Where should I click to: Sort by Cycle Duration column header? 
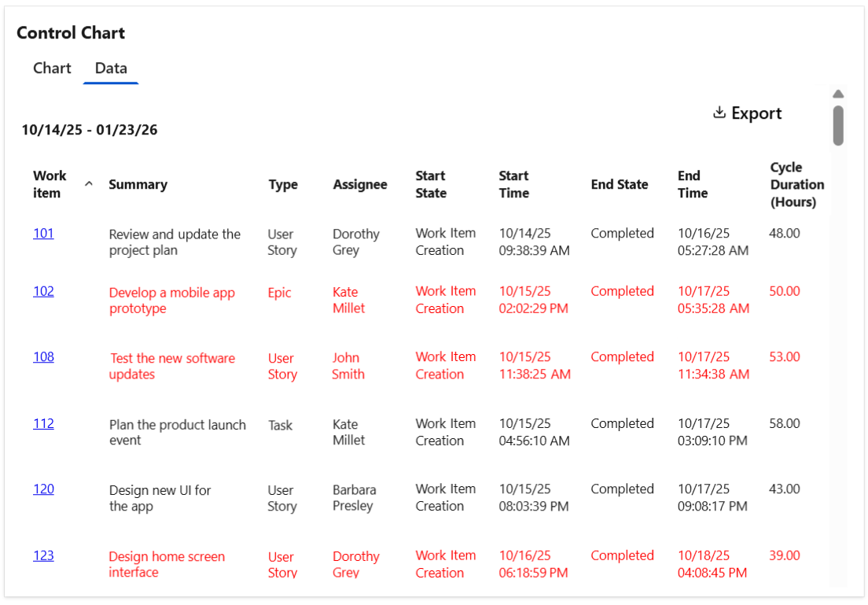pos(797,184)
